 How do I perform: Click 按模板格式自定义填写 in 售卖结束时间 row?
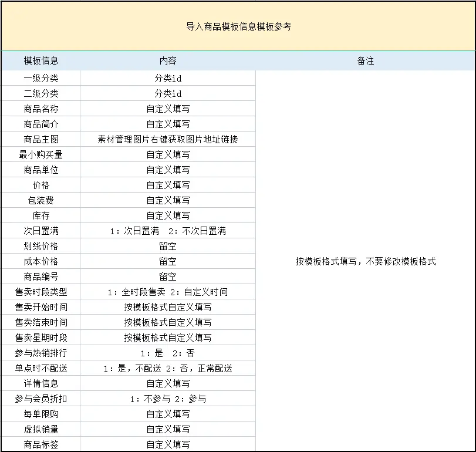coord(168,322)
